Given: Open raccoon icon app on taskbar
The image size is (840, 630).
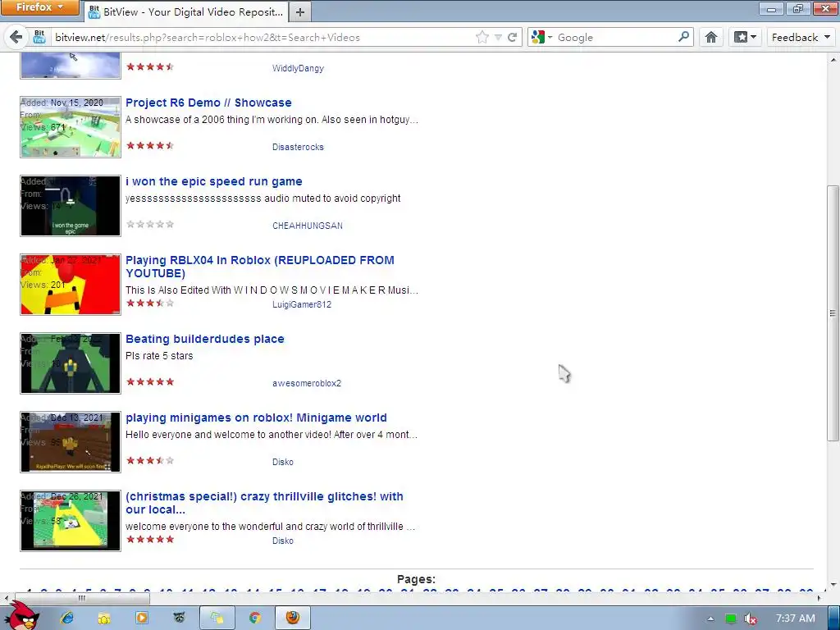Looking at the screenshot, I should pos(179,618).
